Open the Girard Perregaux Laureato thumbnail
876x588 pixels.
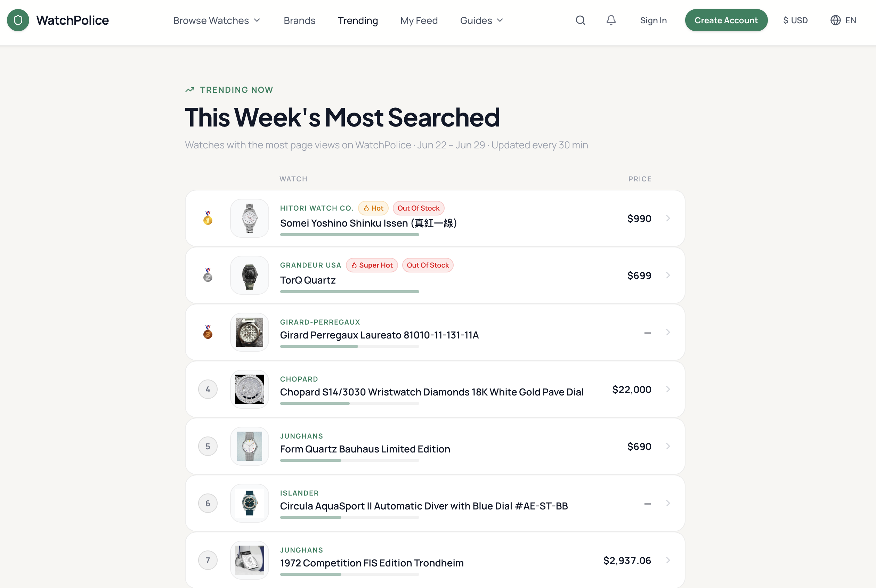point(249,332)
